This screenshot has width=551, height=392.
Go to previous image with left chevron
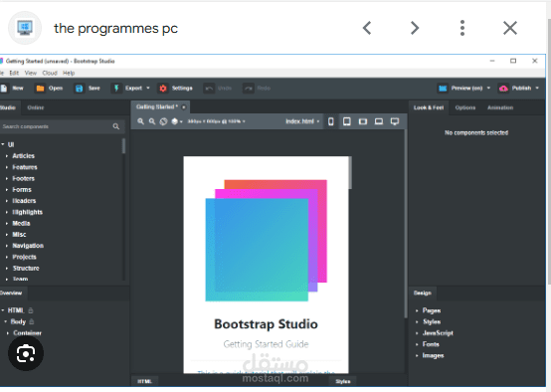coord(367,28)
